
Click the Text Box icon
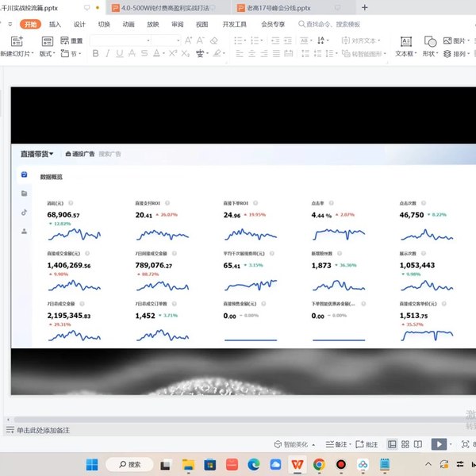pos(406,41)
